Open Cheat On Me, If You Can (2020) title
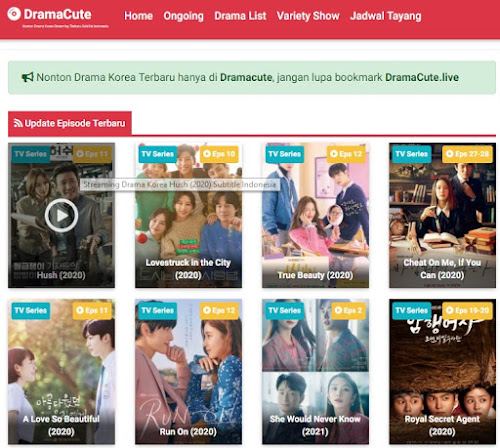 [442, 269]
